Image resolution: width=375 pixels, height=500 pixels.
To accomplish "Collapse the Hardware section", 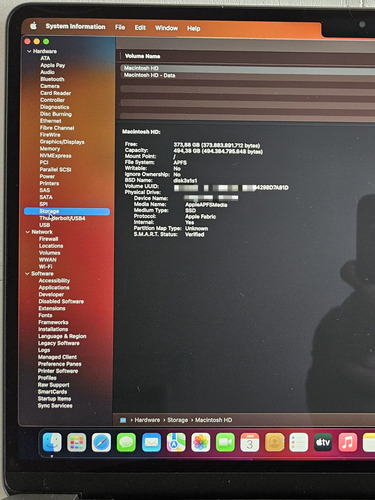I will point(29,51).
